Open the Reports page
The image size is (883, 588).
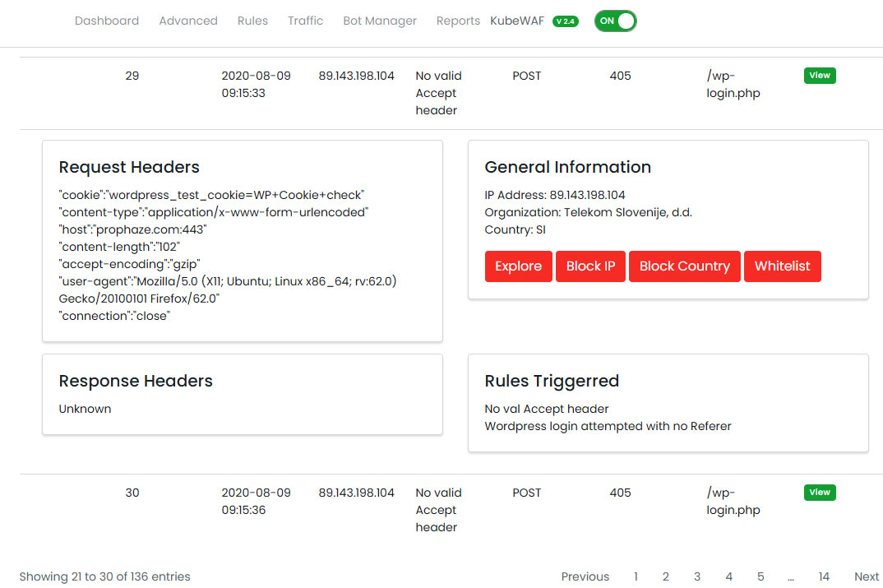(458, 21)
